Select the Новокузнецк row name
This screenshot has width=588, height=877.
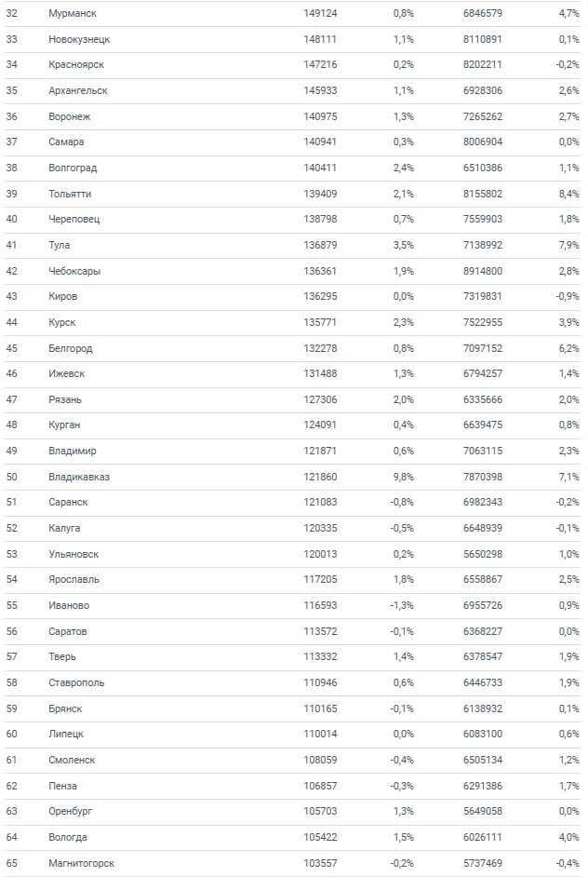pyautogui.click(x=81, y=40)
